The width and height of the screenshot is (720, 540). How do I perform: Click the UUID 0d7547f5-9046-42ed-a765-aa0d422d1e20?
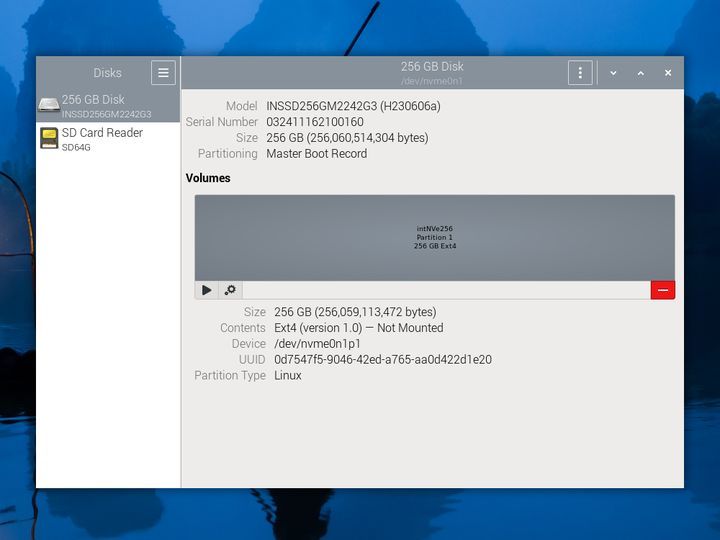(x=383, y=360)
